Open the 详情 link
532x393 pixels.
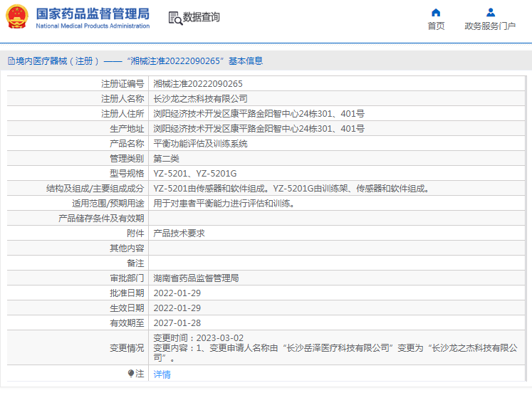click(162, 374)
